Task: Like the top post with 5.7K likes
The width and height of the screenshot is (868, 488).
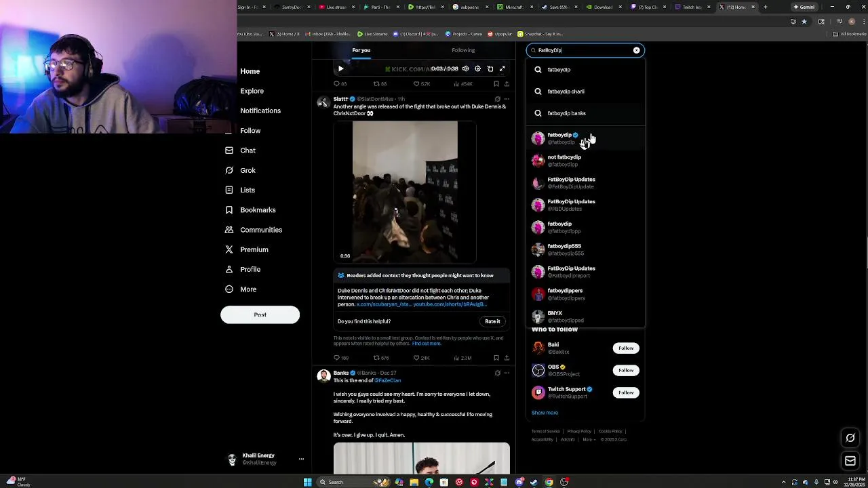Action: point(422,84)
